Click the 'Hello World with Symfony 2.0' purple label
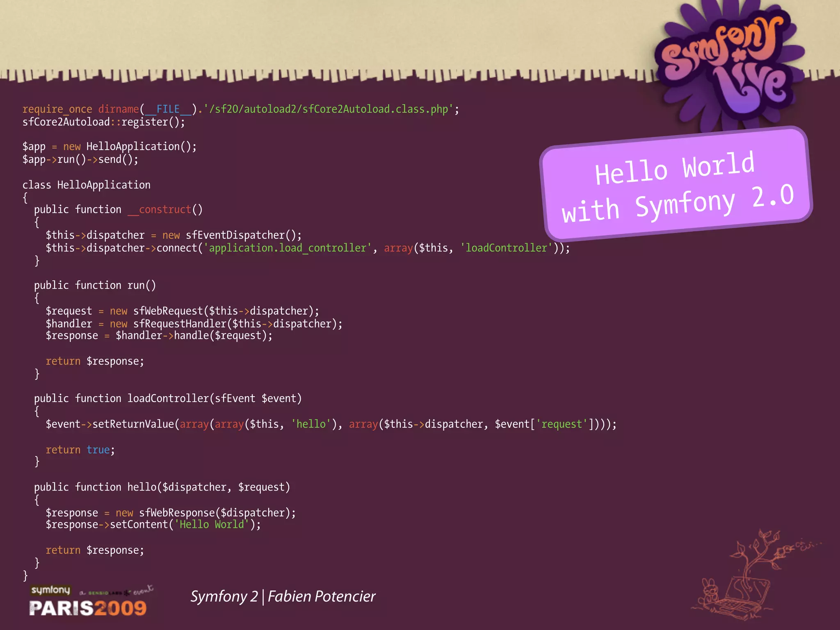840x630 pixels. coord(676,184)
